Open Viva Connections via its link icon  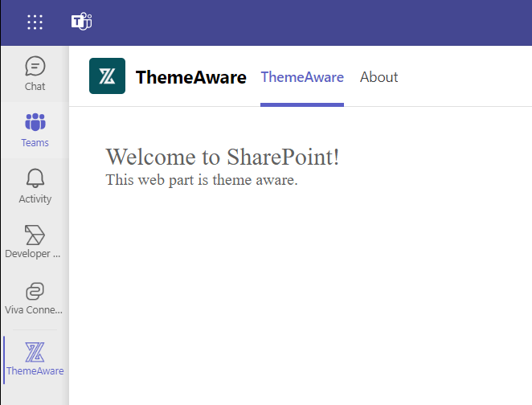[35, 290]
